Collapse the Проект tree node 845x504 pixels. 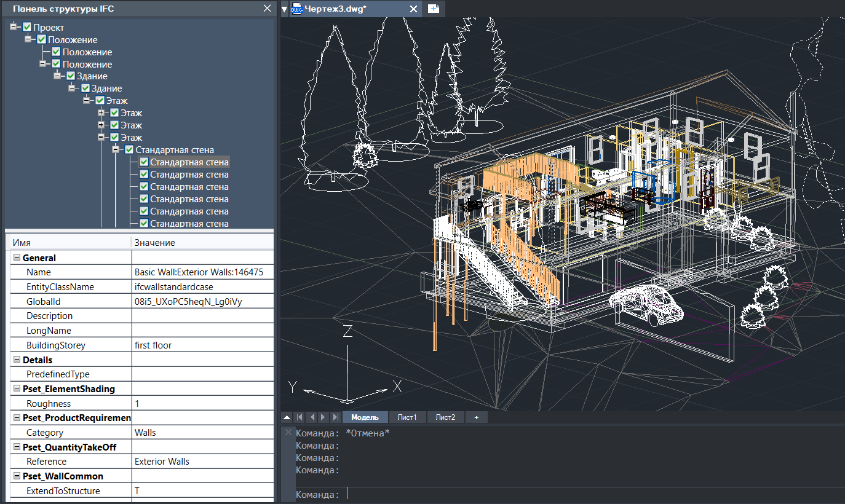[14, 27]
